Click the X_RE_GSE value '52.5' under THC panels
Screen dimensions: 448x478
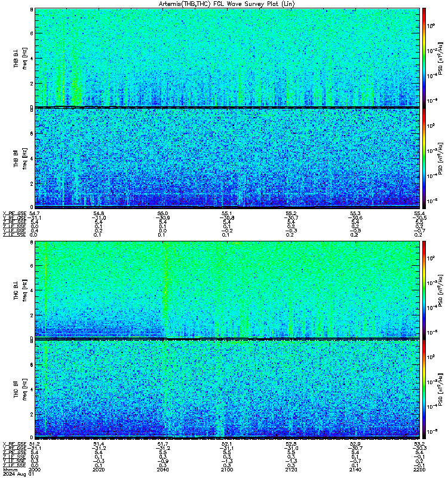click(x=291, y=444)
